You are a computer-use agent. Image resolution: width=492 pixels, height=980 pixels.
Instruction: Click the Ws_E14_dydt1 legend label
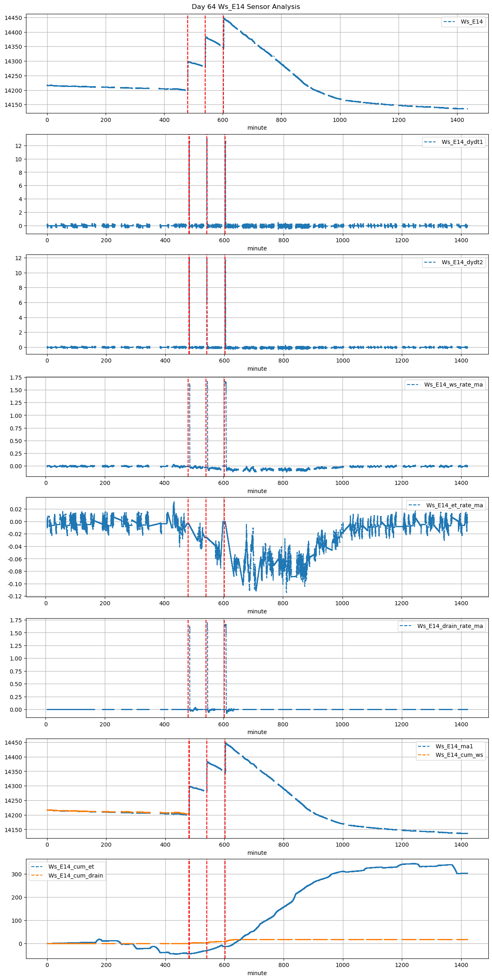(462, 142)
